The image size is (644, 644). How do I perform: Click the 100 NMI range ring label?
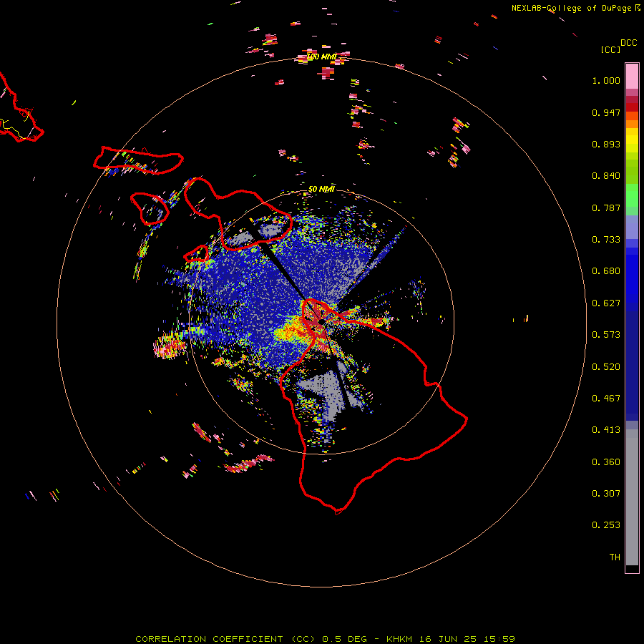(321, 57)
